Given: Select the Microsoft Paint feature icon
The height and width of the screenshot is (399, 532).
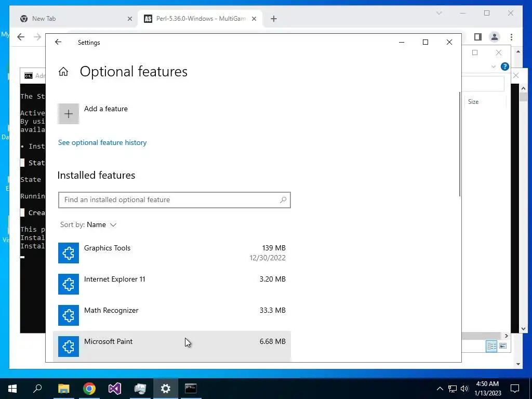Looking at the screenshot, I should [69, 347].
